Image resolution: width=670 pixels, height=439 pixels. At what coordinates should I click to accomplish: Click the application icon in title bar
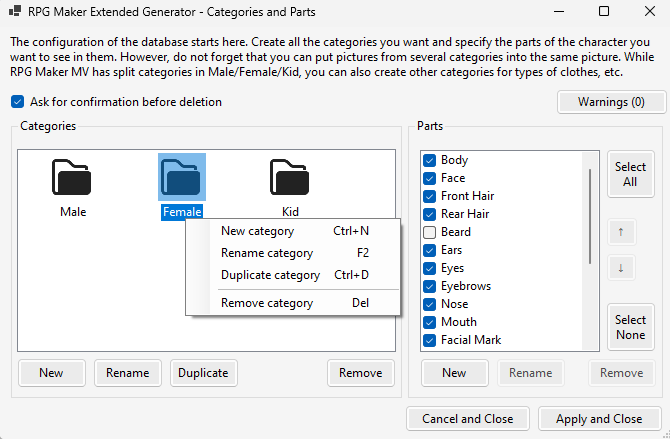coord(15,11)
